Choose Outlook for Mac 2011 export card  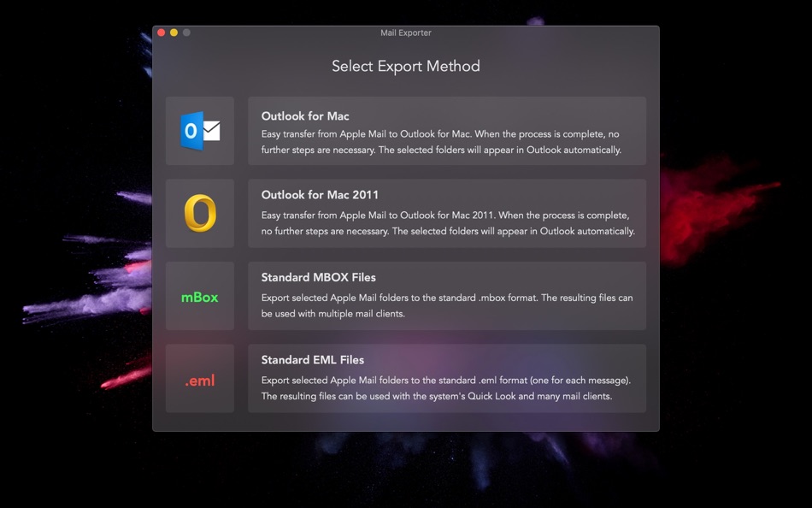(x=447, y=213)
